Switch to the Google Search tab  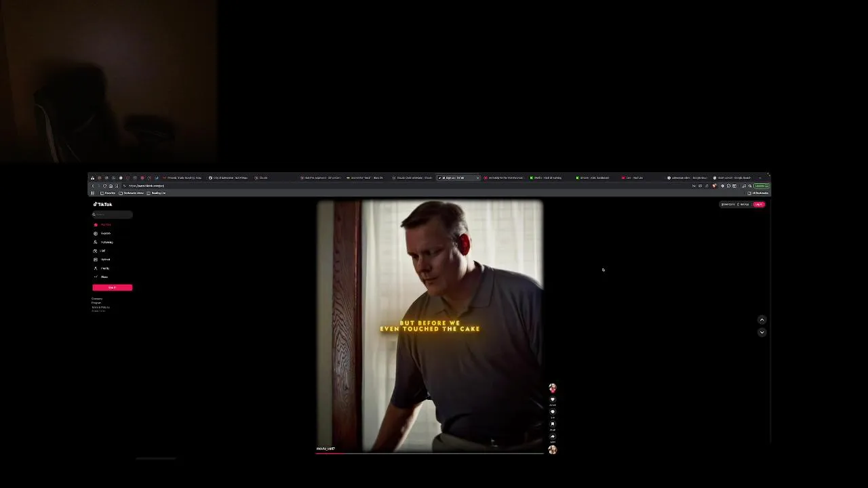click(733, 178)
